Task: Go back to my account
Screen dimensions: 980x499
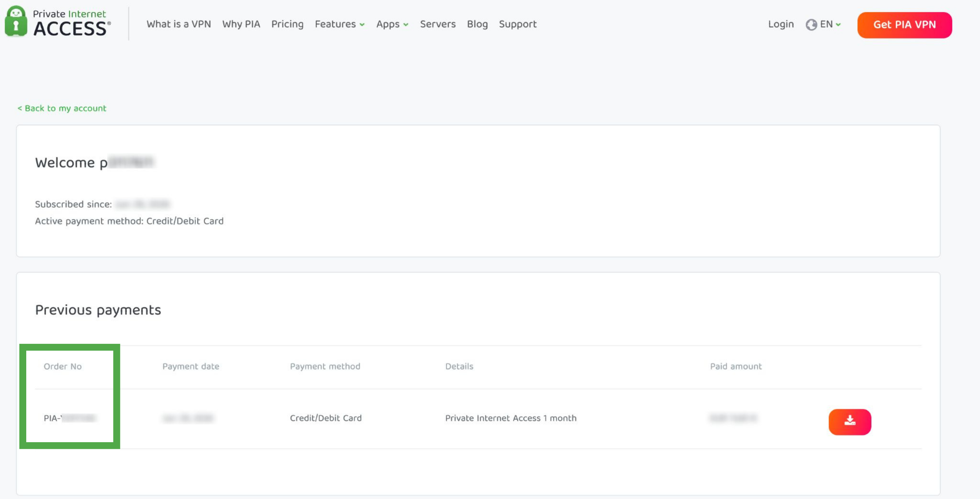Action: pos(62,108)
